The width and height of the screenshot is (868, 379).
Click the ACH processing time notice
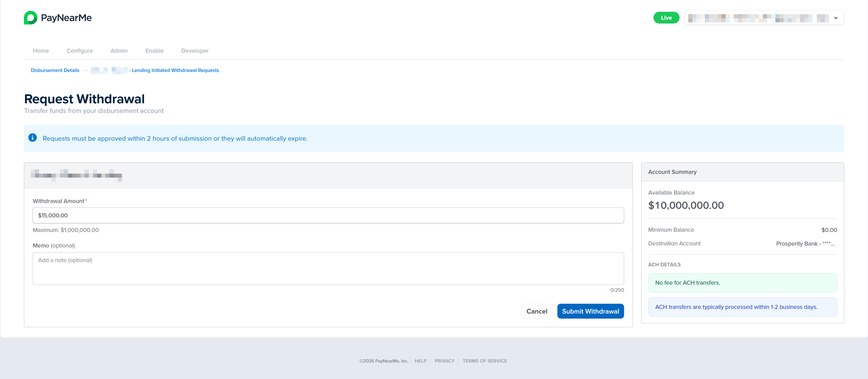tap(742, 307)
